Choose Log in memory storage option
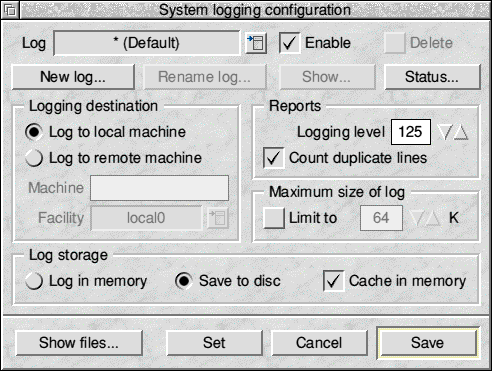492x371 pixels. (x=34, y=281)
